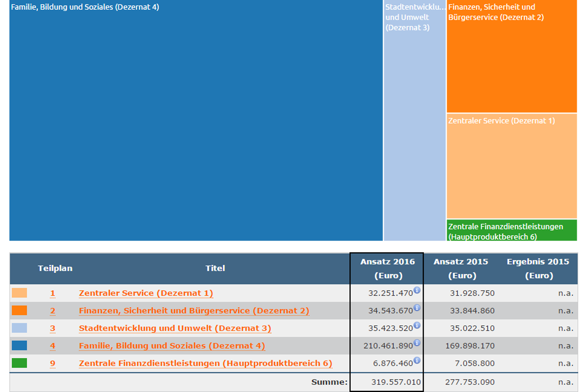The width and height of the screenshot is (588, 392).
Task: Click the value 169.898.170
Action: pyautogui.click(x=470, y=346)
